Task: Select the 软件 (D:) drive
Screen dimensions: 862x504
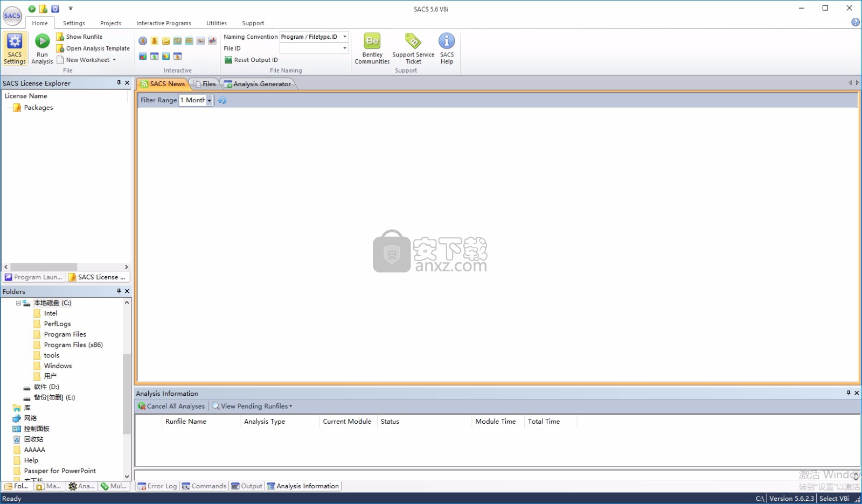Action: pyautogui.click(x=46, y=387)
